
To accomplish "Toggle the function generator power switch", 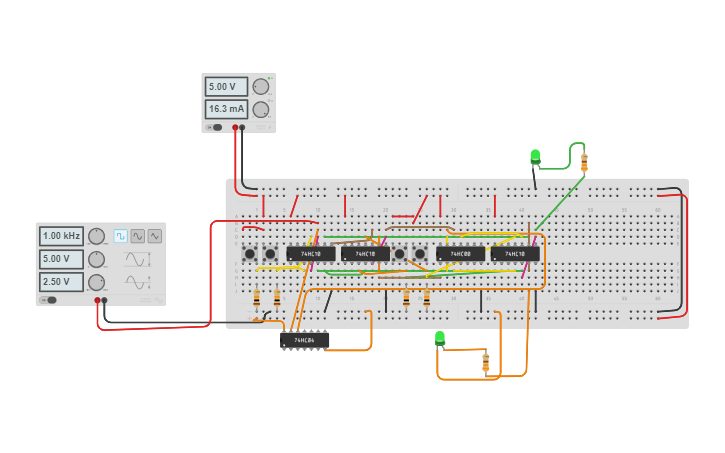I will point(49,299).
